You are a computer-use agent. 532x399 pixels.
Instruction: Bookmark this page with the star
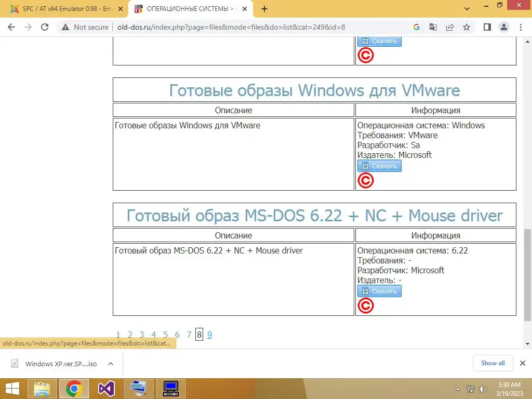(x=467, y=27)
